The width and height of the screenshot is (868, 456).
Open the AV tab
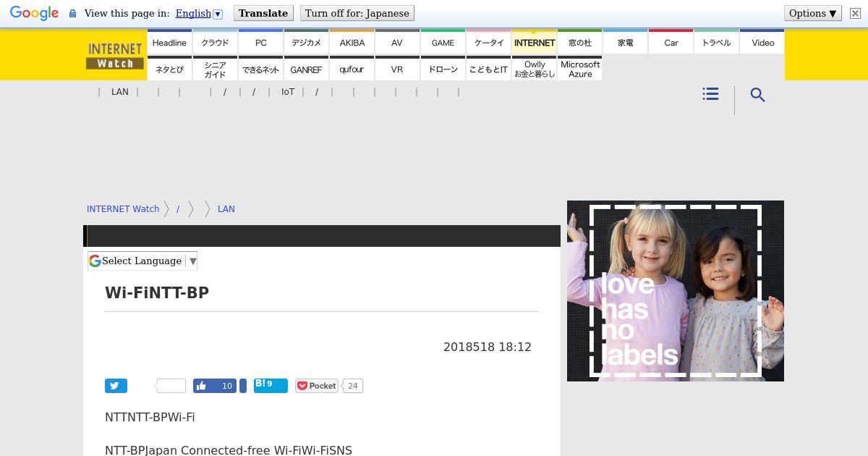(x=397, y=42)
